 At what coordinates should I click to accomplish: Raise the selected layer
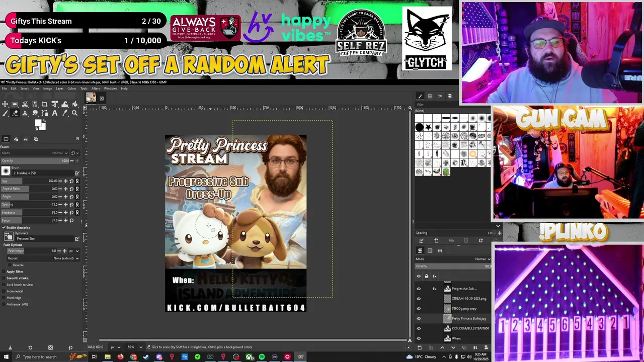(442, 347)
